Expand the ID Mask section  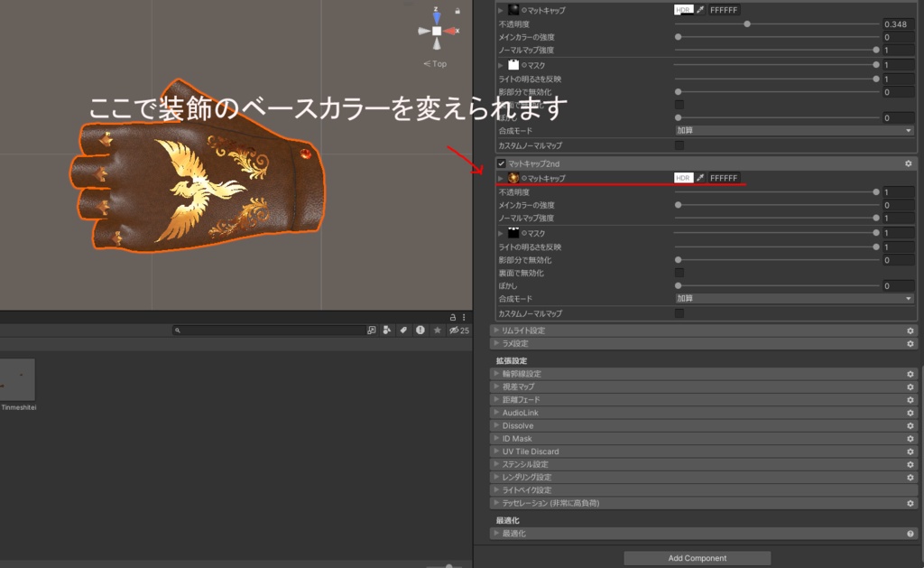497,438
